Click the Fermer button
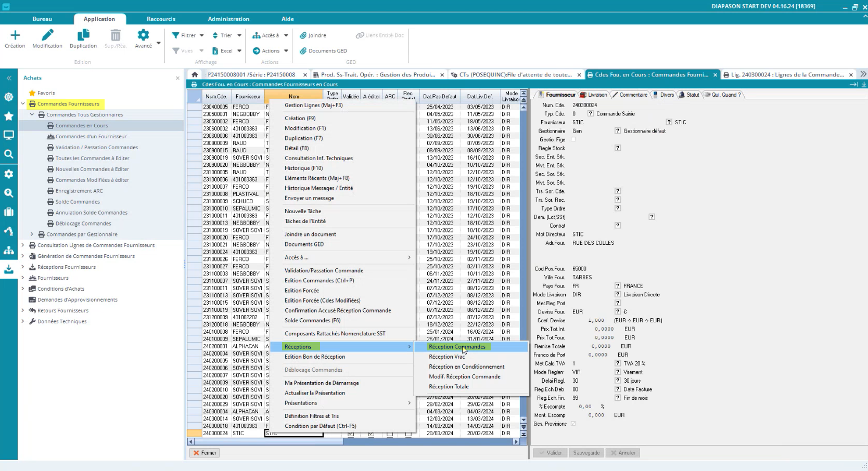The width and height of the screenshot is (868, 471). [205, 453]
